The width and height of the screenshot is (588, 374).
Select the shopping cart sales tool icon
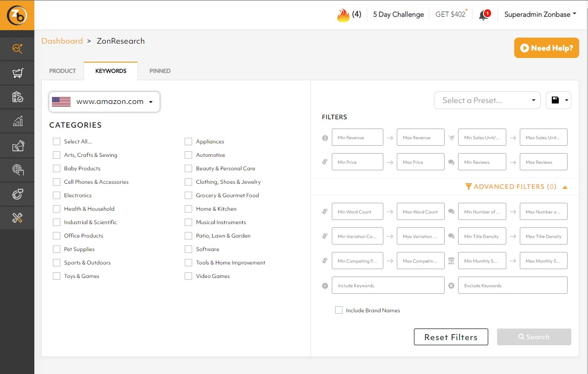coord(17,73)
